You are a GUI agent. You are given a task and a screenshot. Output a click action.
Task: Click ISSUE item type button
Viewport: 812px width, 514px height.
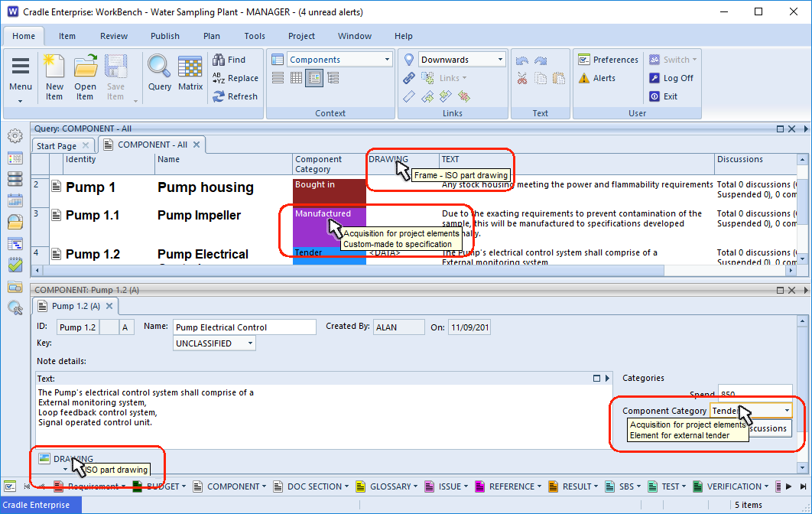click(444, 486)
